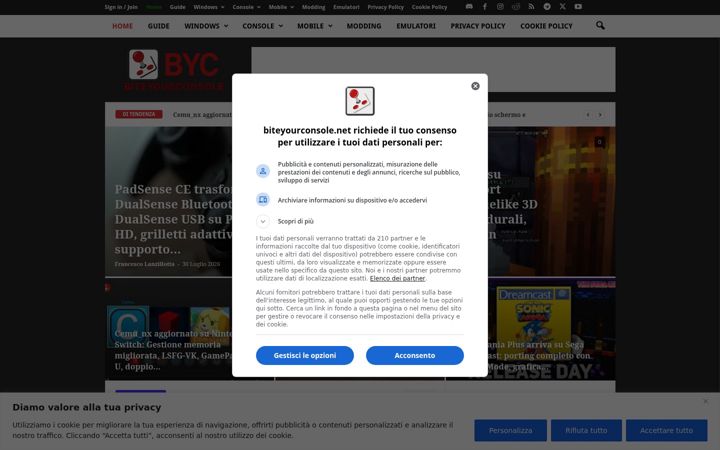This screenshot has height=450, width=720.
Task: Select COOKIE POLICY in main navigation
Action: (x=546, y=26)
